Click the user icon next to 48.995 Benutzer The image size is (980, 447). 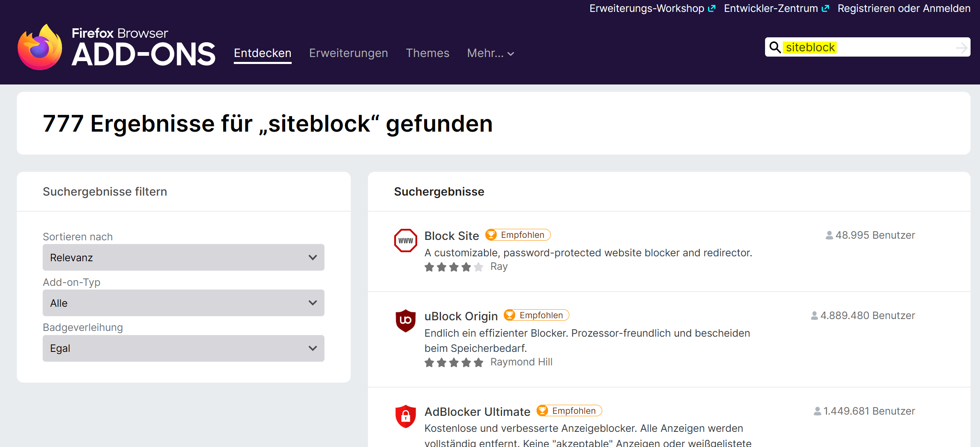[x=829, y=235]
